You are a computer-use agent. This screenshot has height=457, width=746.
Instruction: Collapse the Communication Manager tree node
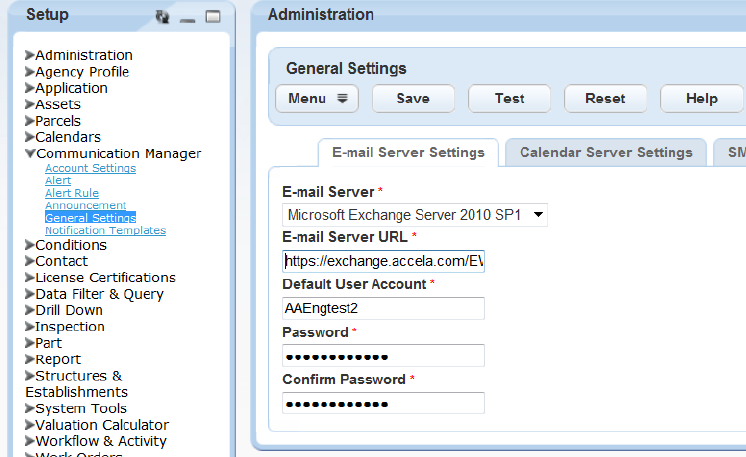(30, 154)
